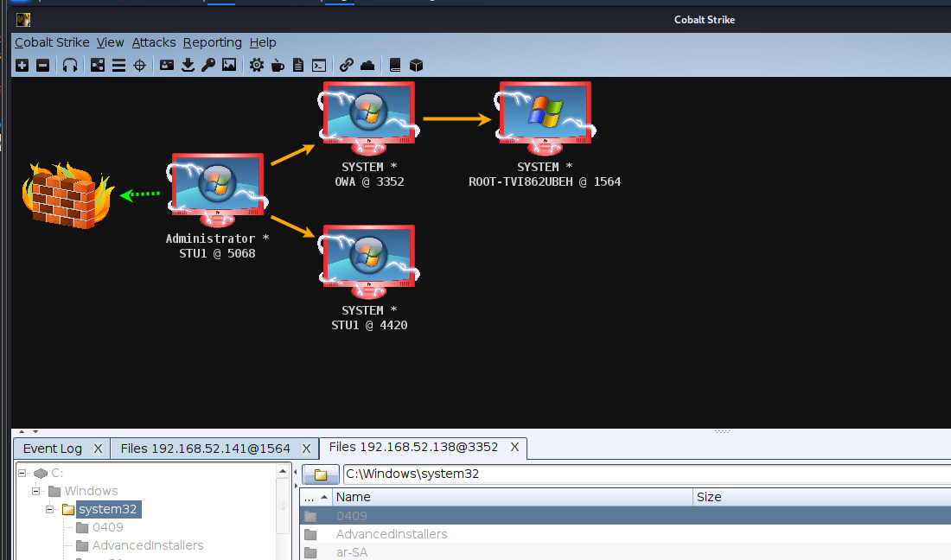This screenshot has height=560, width=951.
Task: Select the ar-SA row in file list
Action: [x=625, y=552]
